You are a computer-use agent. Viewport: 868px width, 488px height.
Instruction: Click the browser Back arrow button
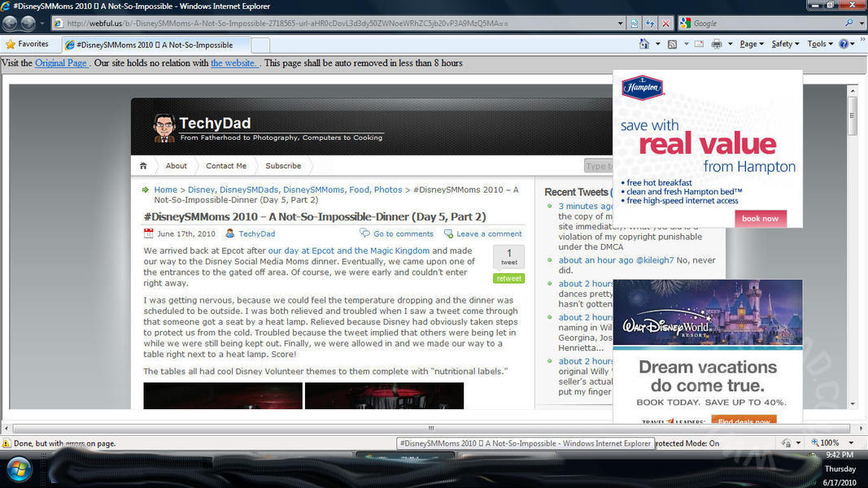(x=10, y=24)
